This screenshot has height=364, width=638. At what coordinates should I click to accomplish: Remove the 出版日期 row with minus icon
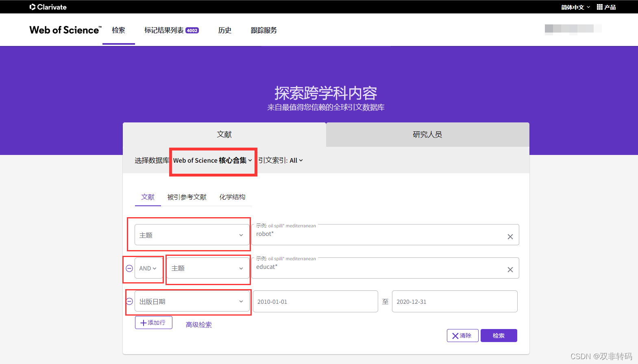(129, 301)
